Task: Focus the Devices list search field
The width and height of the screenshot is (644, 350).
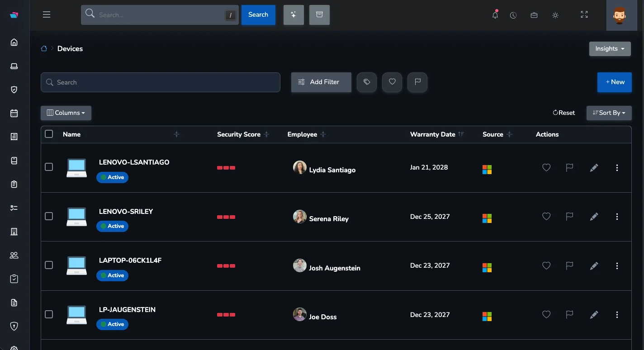Action: (x=161, y=82)
